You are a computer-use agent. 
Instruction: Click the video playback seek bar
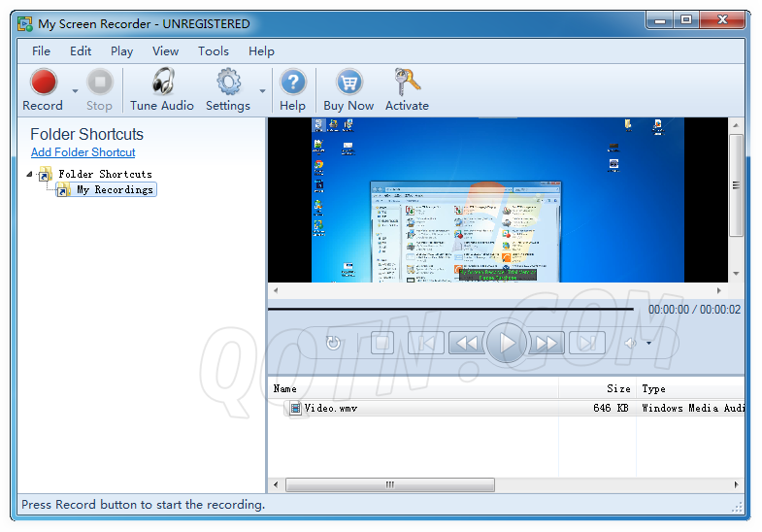(x=451, y=309)
